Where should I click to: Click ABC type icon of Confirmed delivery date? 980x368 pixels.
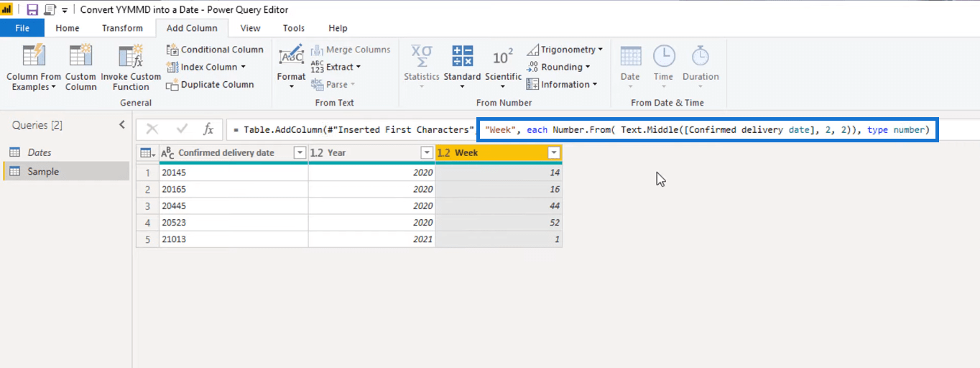point(167,153)
